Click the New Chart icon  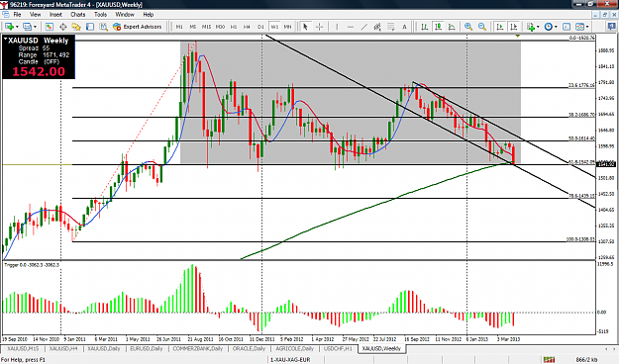(9, 27)
